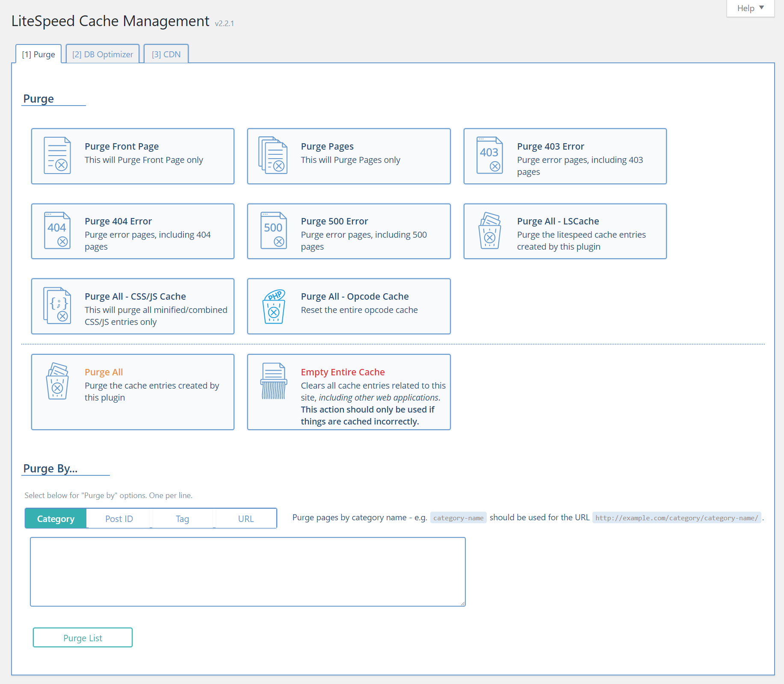Screen dimensions: 784x684
Task: Click the Purge Pages stacked documents icon
Action: point(273,156)
